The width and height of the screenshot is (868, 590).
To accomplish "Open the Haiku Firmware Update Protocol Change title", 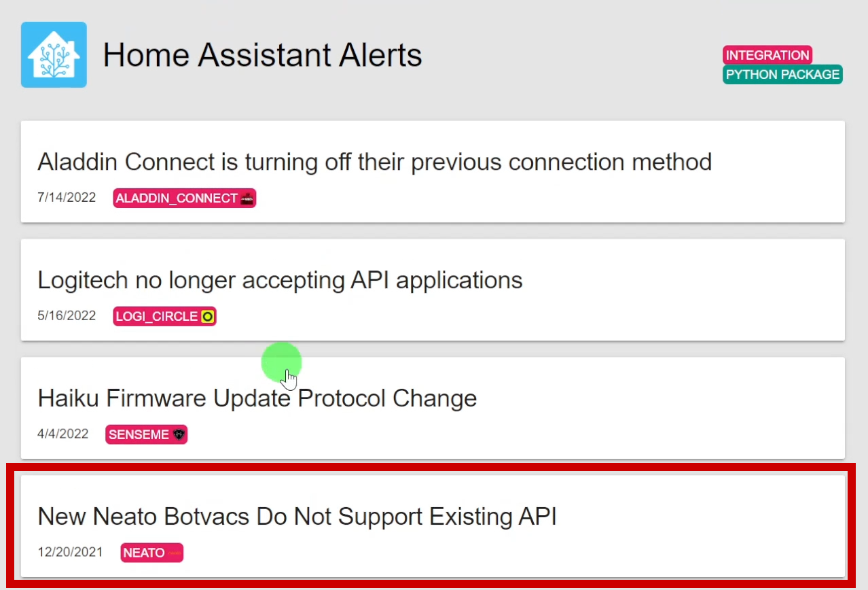I will point(257,398).
